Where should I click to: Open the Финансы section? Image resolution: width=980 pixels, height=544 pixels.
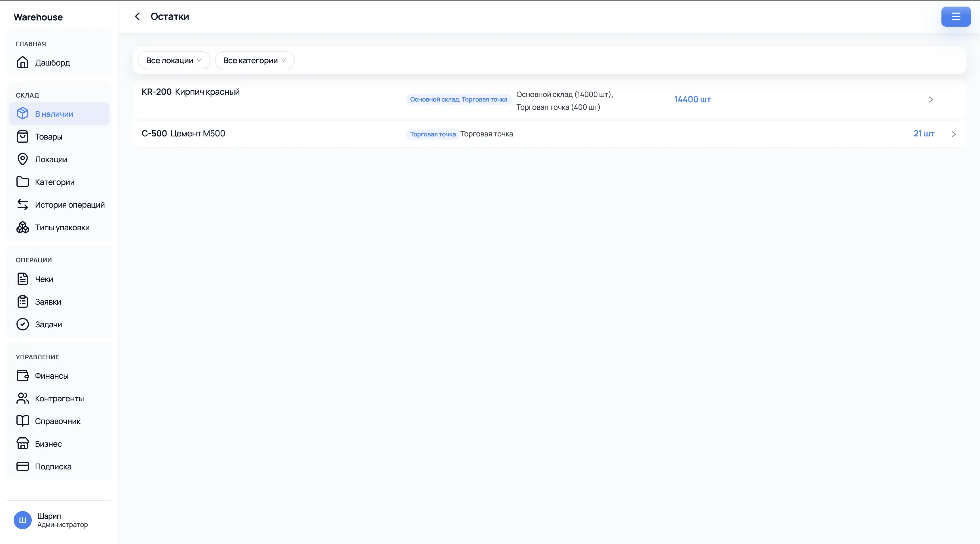point(59,376)
